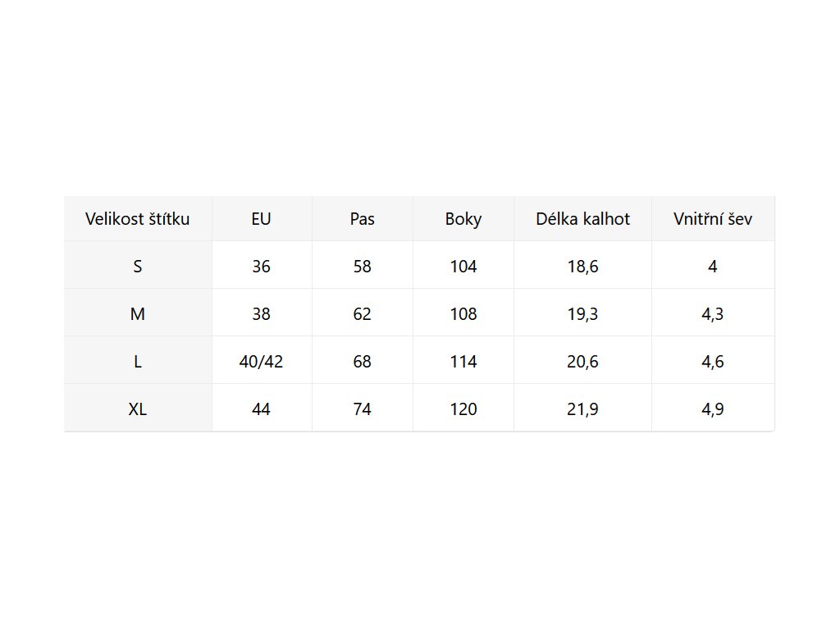Select the Vnitřní šev header
This screenshot has height=630, width=840.
pos(712,219)
